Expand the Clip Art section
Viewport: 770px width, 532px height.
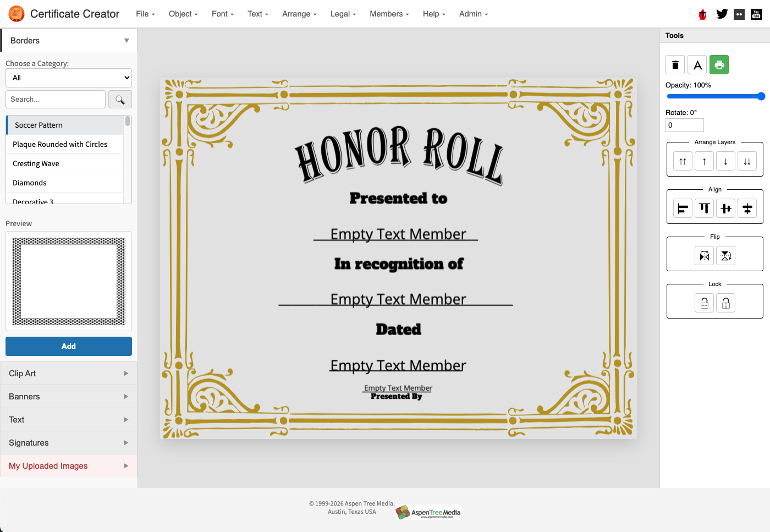(68, 373)
